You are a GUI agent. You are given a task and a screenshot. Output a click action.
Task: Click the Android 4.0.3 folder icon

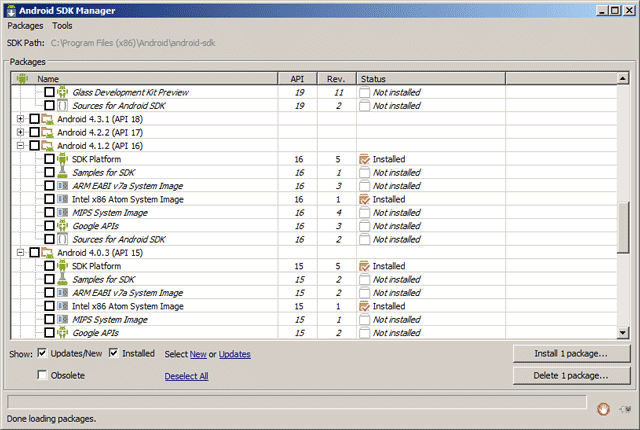tap(47, 253)
